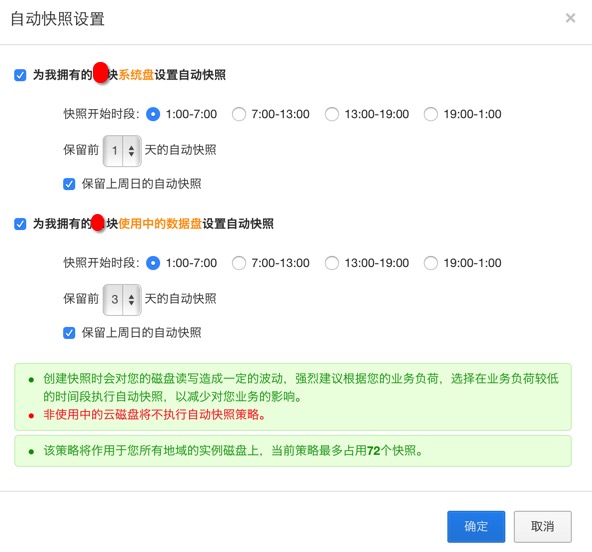Select 1:00-7:00 for the system disk
Screen dimensions: 592x552
tap(153, 114)
